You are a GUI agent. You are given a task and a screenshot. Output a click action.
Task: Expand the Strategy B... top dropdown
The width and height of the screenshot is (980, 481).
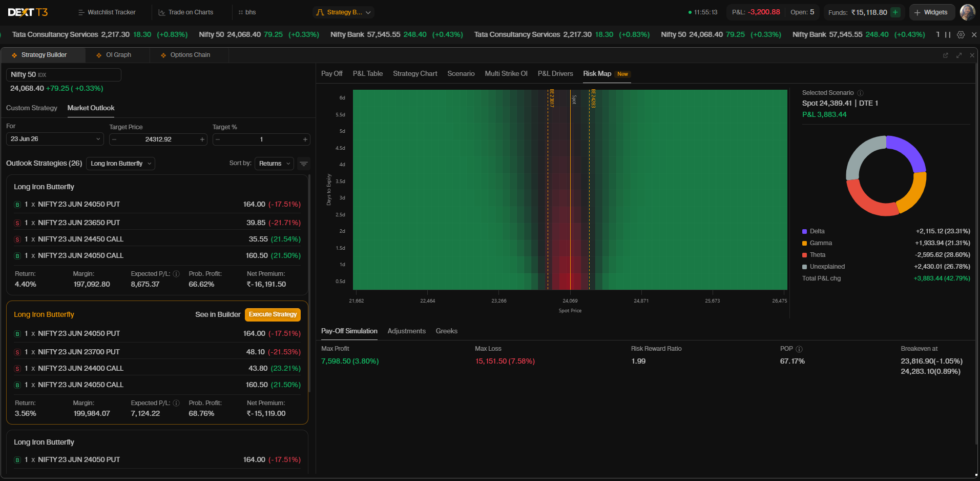pyautogui.click(x=343, y=12)
